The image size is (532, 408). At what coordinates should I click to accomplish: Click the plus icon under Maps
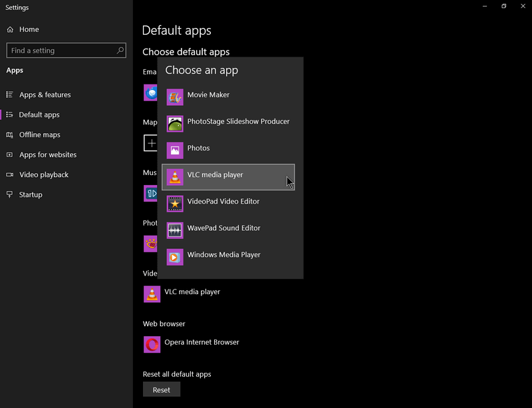click(x=151, y=143)
